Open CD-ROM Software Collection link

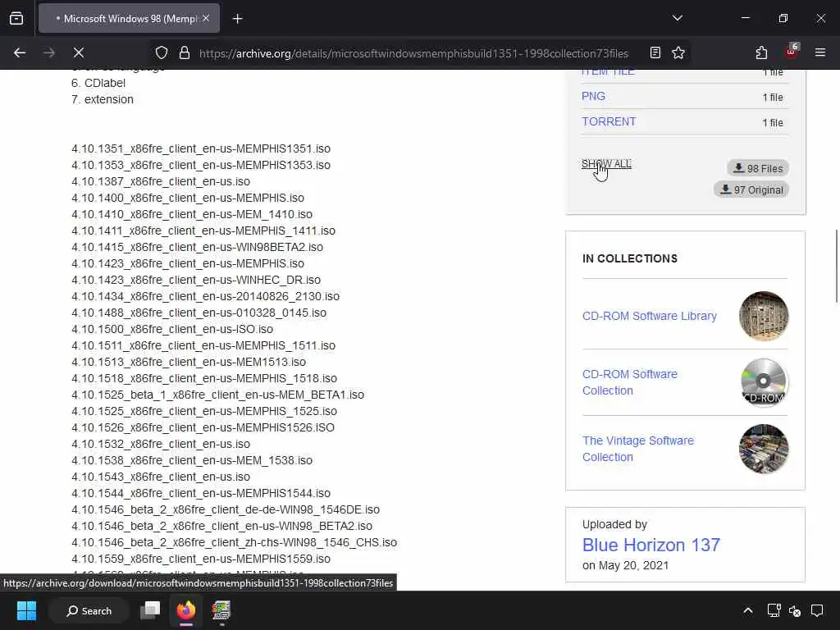[630, 382]
